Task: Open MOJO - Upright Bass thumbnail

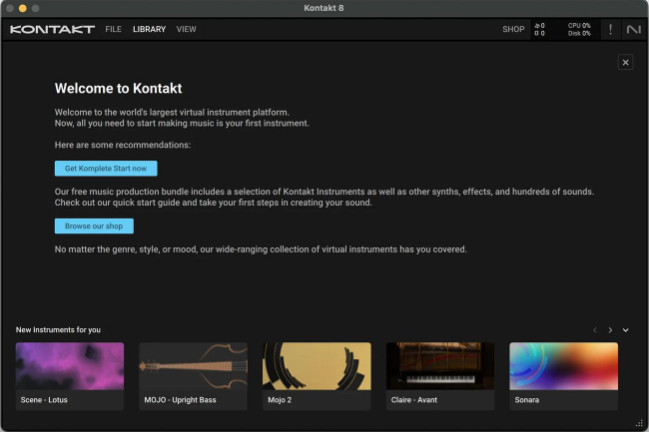Action: [193, 366]
